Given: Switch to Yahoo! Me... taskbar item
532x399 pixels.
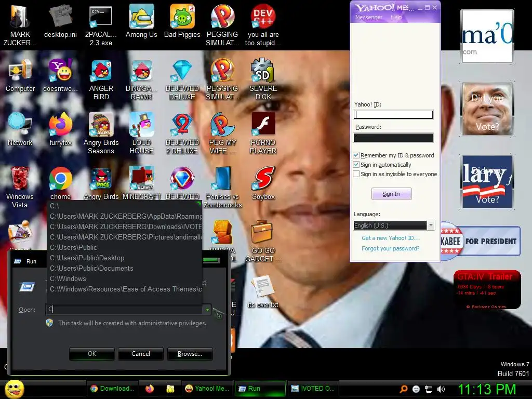Looking at the screenshot, I should click(208, 389).
